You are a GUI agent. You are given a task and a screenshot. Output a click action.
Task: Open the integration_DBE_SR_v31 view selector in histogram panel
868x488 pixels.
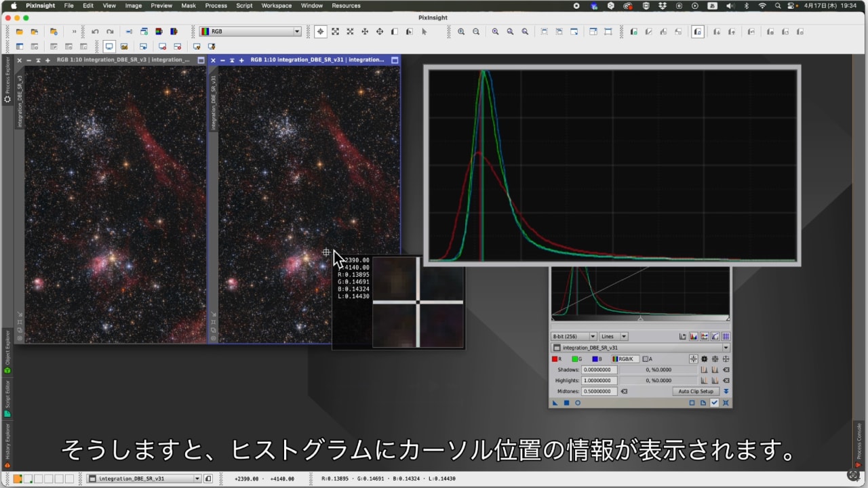tap(640, 348)
